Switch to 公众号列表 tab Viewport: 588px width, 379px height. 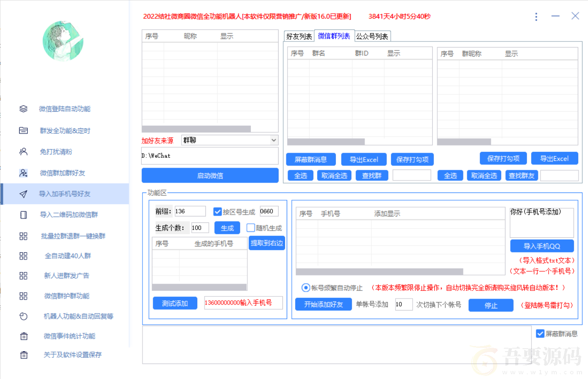click(372, 36)
